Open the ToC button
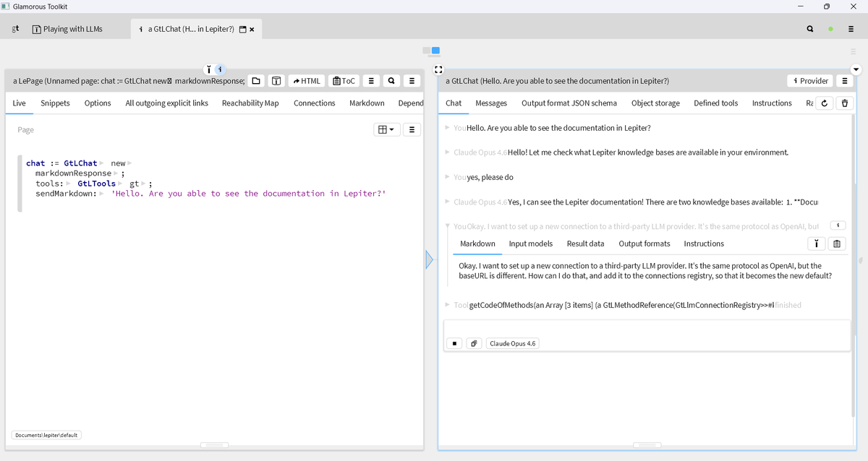868x461 pixels. pos(344,81)
